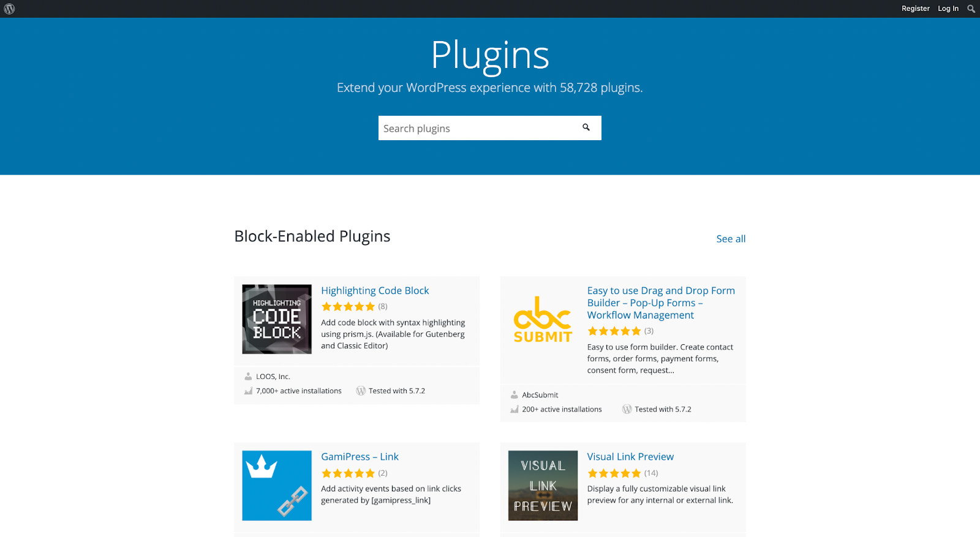Click the author icon next to LOOS, Inc.
The width and height of the screenshot is (980, 537).
(248, 376)
